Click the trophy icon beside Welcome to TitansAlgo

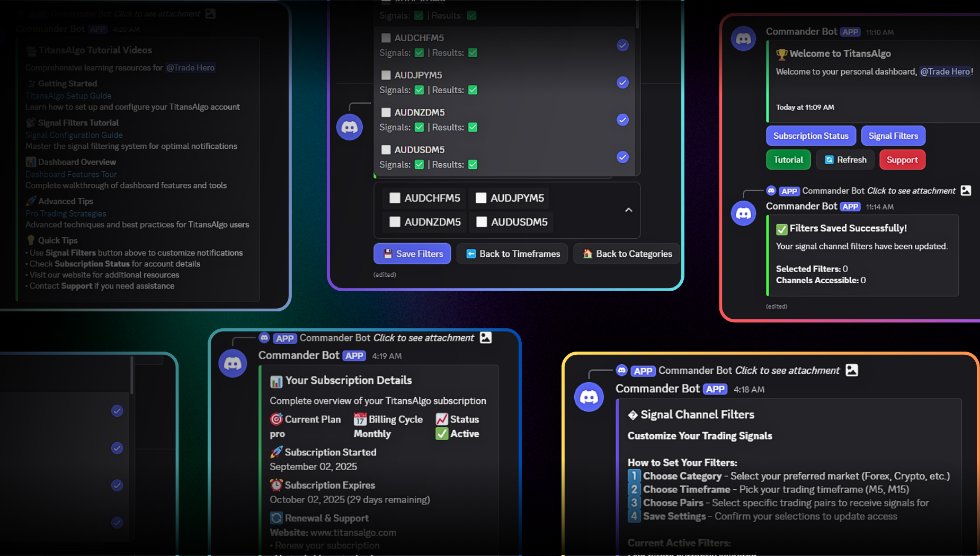[781, 53]
